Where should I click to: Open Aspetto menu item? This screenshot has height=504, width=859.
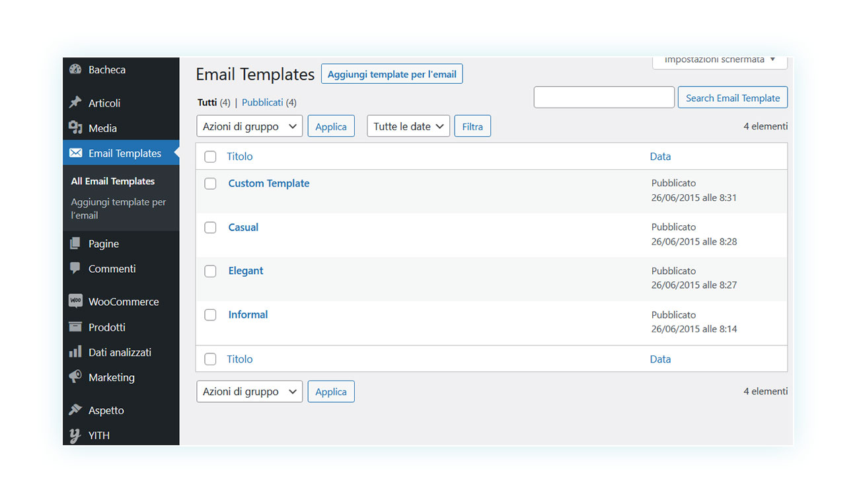click(121, 410)
